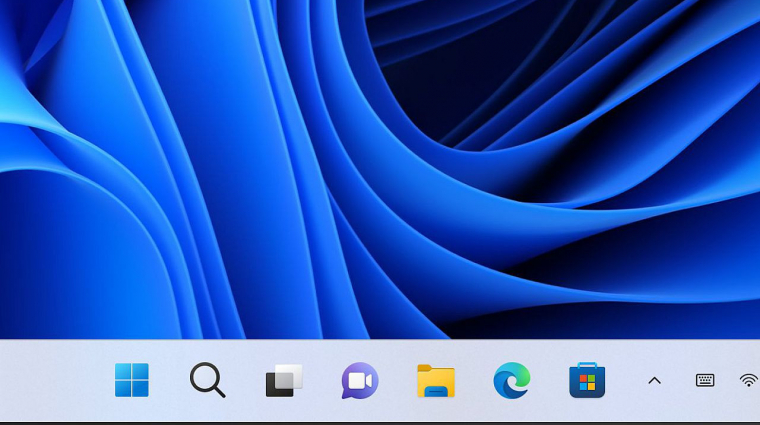Open Task View on the taskbar
Screen dimensions: 760x425
[x=284, y=380]
